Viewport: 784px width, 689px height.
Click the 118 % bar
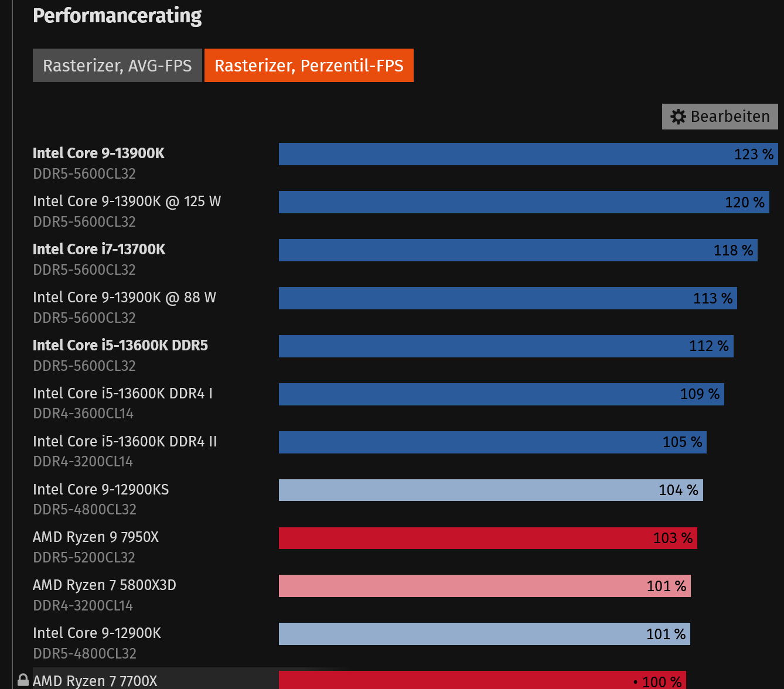pyautogui.click(x=518, y=250)
